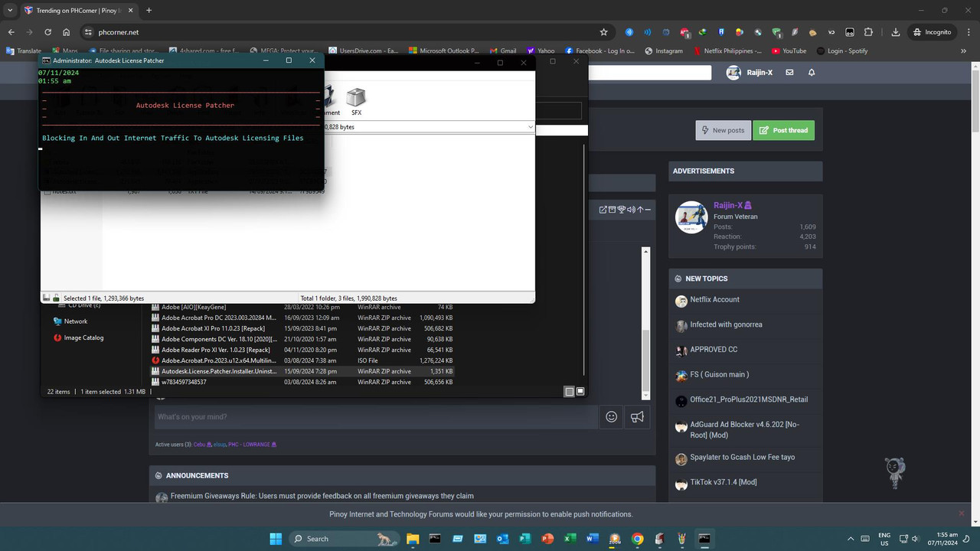Viewport: 980px width, 551px height.
Task: Collapse the shoutbox with minus icon
Action: point(648,210)
